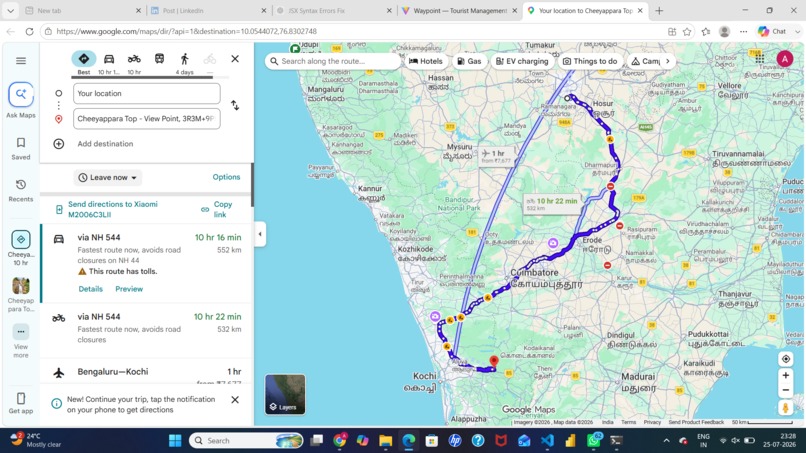
Task: Zoom out on the map
Action: [x=785, y=390]
